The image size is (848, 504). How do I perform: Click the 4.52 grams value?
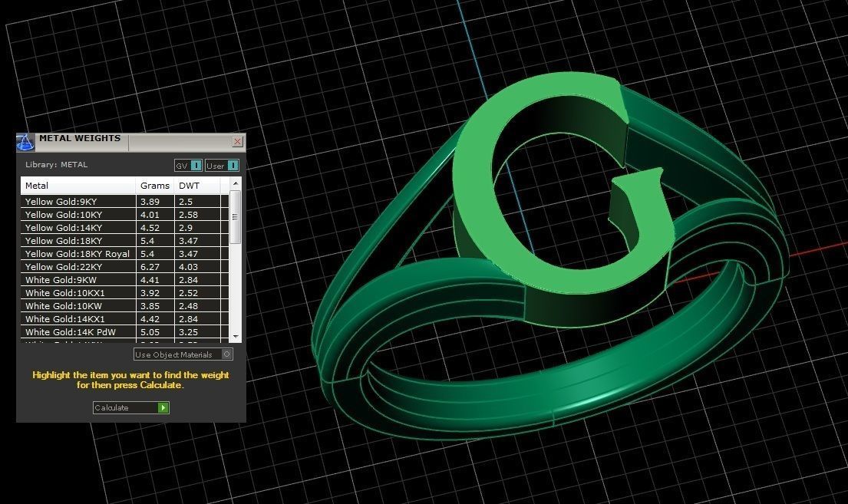tap(150, 228)
